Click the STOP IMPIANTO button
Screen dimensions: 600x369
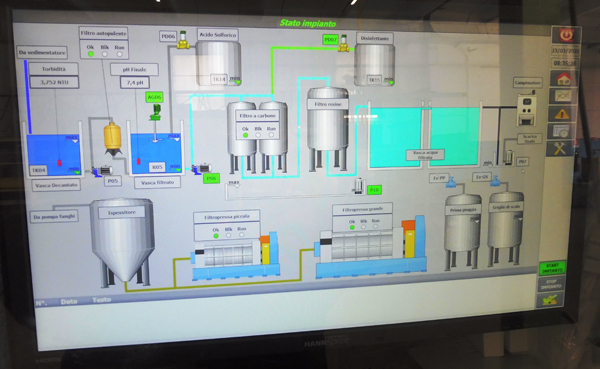tap(551, 284)
